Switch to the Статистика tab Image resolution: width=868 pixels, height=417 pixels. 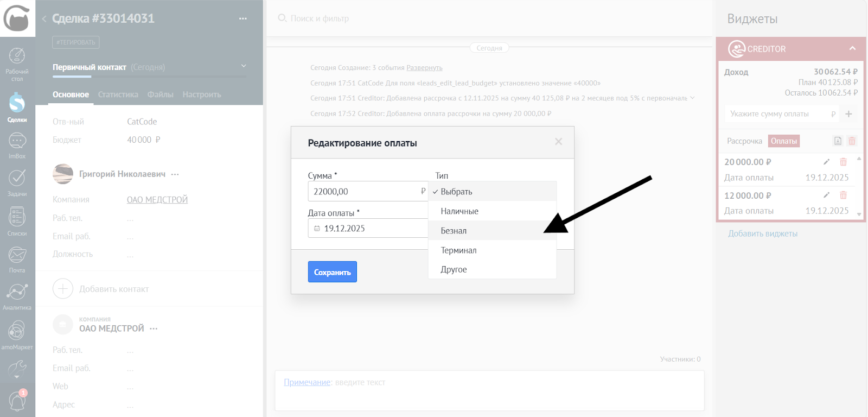click(118, 94)
